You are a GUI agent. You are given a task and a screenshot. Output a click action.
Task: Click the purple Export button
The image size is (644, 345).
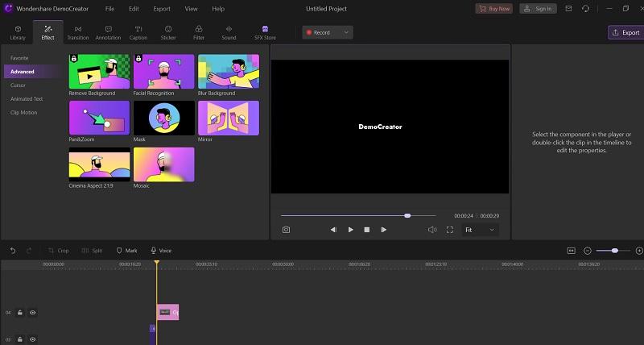point(625,32)
